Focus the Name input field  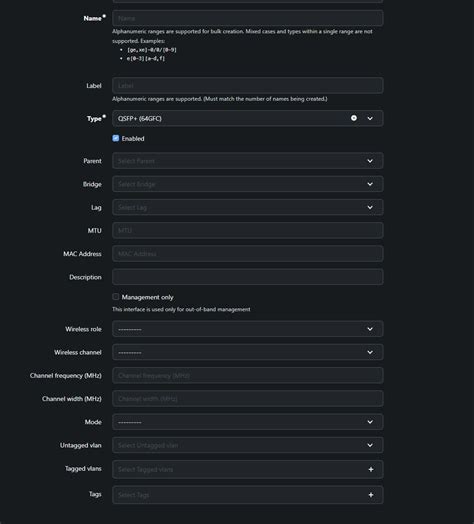[x=248, y=18]
